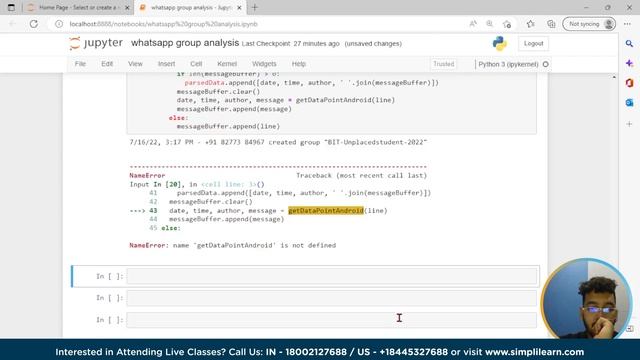Click the Python 3 (ipykernel) kernel name
Image resolution: width=640 pixels, height=360 pixels.
[508, 64]
